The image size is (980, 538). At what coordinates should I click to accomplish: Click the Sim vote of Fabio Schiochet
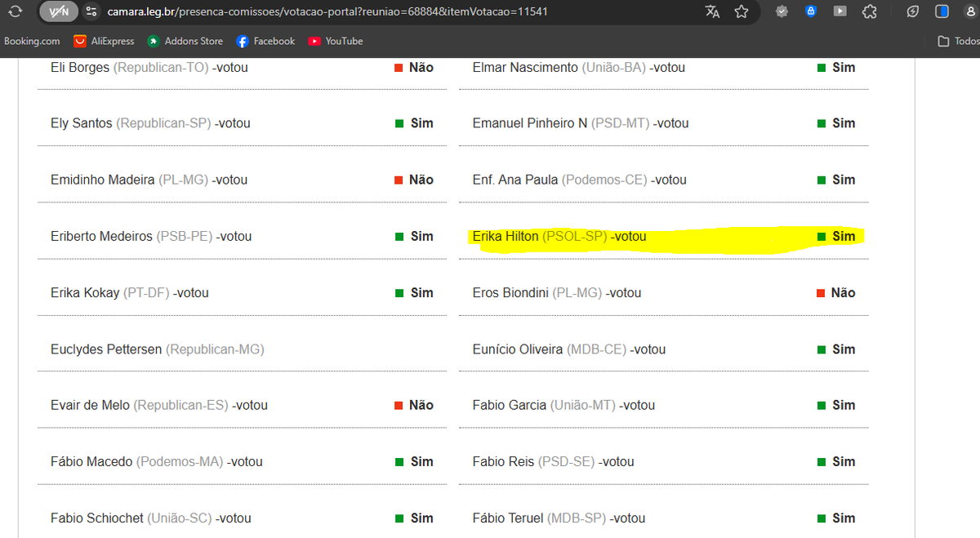tap(414, 518)
